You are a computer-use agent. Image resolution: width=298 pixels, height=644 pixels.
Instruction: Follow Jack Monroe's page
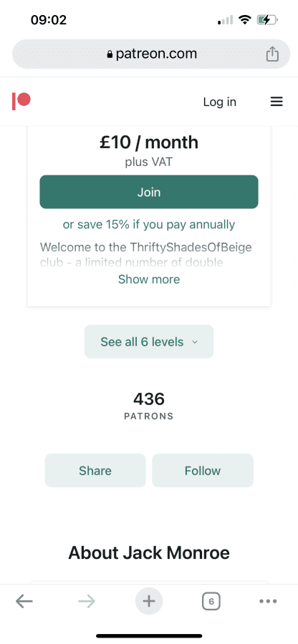tap(203, 470)
